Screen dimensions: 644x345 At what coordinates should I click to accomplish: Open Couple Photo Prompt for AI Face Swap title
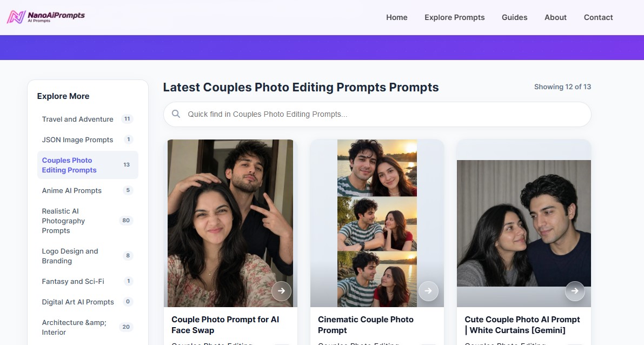coord(225,325)
